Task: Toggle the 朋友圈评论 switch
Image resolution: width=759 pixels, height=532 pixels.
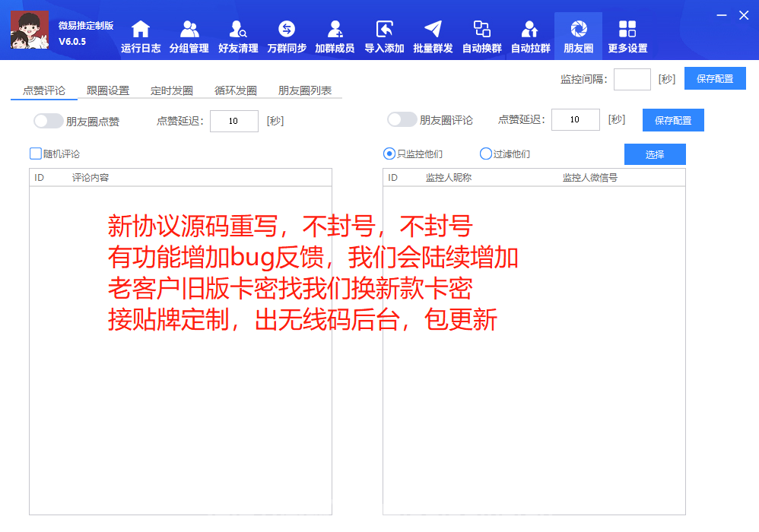Action: coord(402,119)
